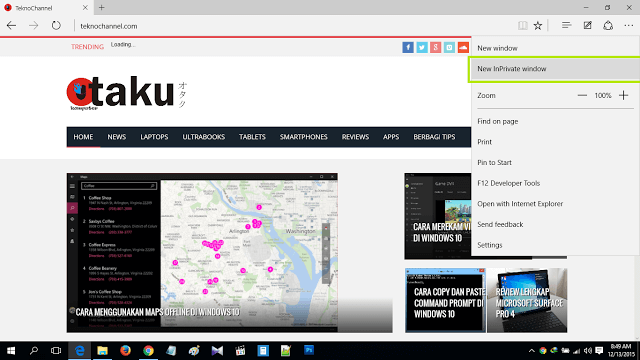Open the Hub lines icon

pos(566,26)
